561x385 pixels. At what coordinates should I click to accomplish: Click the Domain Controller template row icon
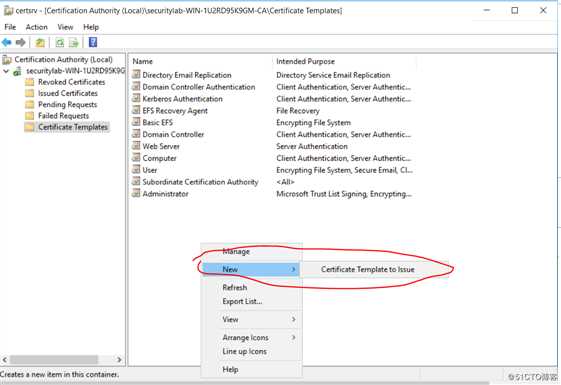tap(136, 134)
